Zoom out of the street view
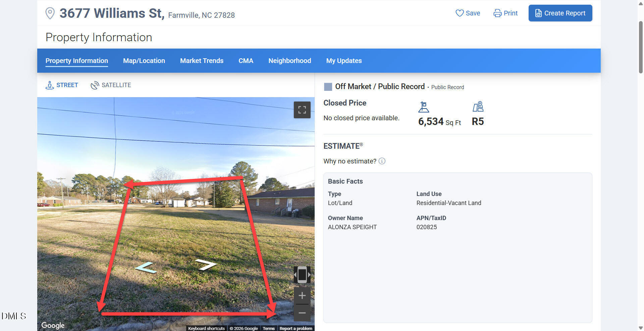 click(x=302, y=313)
